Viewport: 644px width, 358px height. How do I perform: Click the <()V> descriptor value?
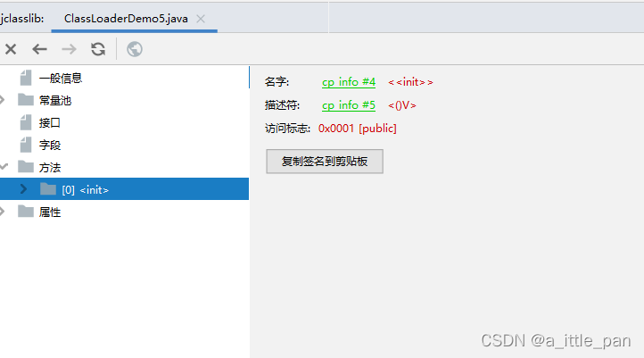[x=402, y=105]
